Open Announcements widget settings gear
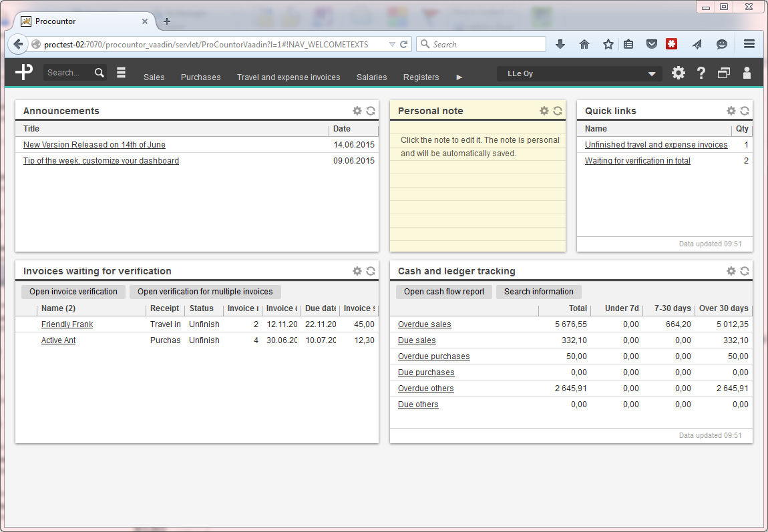The width and height of the screenshot is (768, 532). tap(357, 111)
